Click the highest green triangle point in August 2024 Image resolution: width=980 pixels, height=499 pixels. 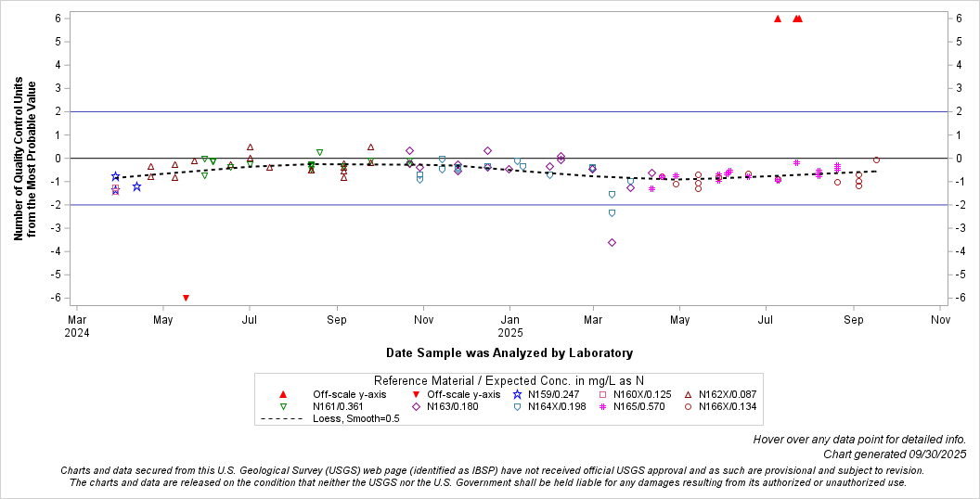point(319,152)
